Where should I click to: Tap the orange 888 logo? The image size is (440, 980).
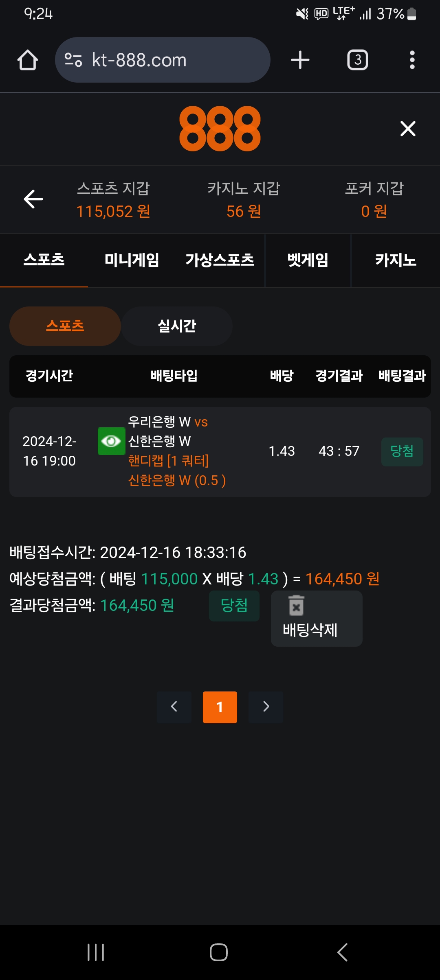220,129
